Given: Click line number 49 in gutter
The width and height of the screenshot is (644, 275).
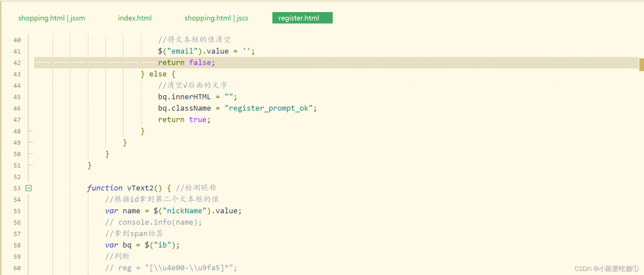Looking at the screenshot, I should (x=17, y=143).
